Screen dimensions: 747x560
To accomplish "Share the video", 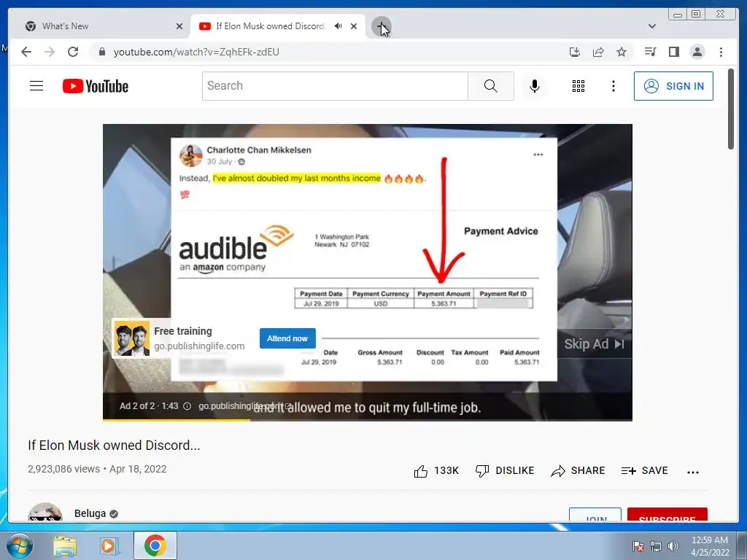I will pos(578,471).
